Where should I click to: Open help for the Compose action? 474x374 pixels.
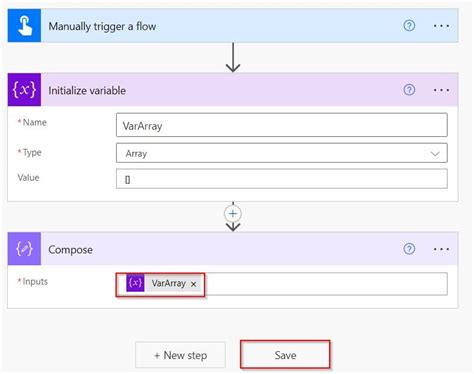409,249
